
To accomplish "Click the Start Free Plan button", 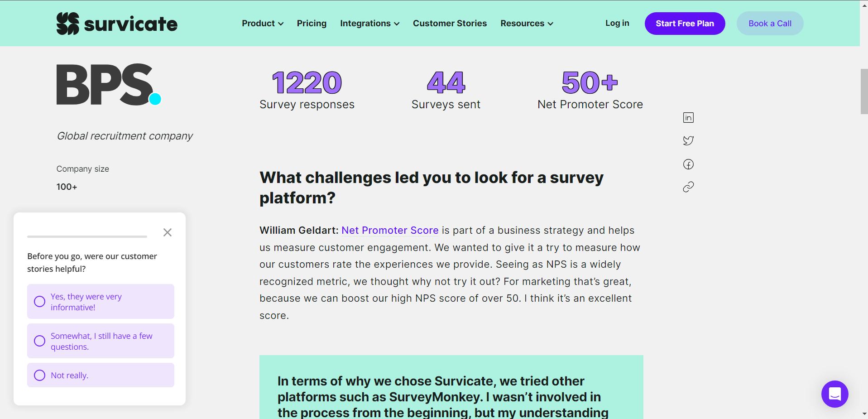I will pyautogui.click(x=685, y=24).
